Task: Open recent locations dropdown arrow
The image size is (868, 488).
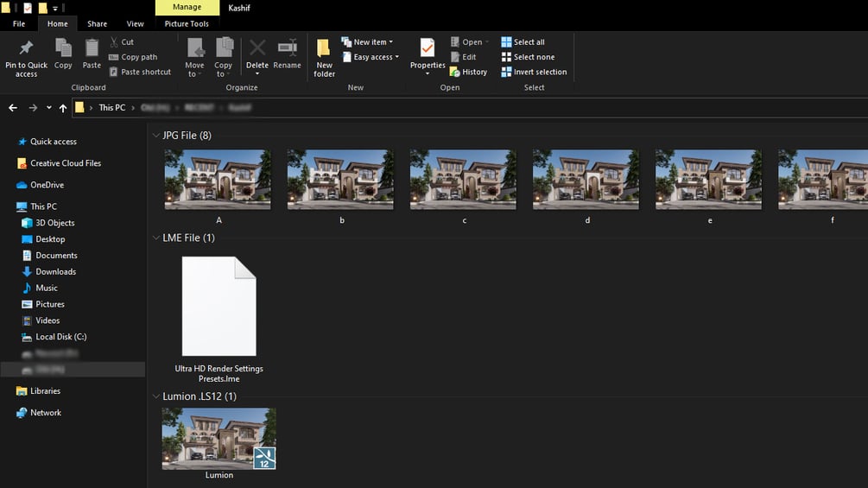Action: click(48, 108)
